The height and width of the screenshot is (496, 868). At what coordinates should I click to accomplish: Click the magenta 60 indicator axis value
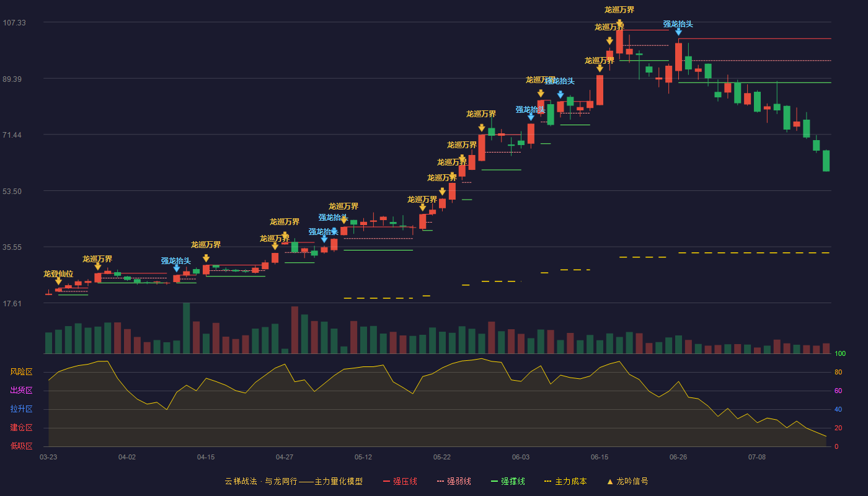click(838, 391)
